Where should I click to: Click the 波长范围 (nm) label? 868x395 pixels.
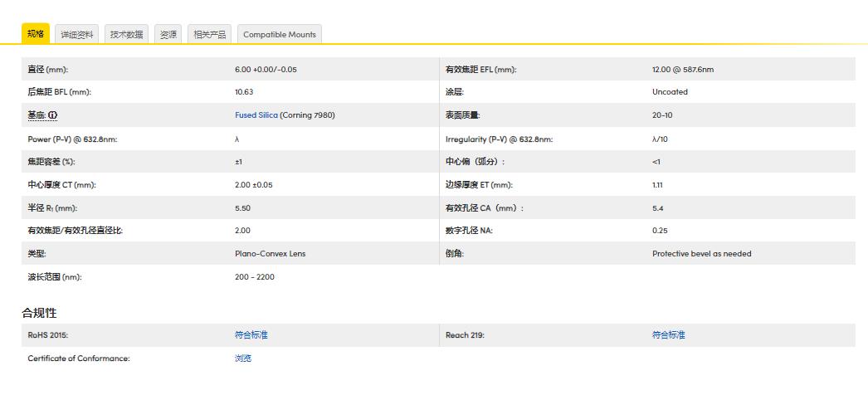tap(55, 277)
